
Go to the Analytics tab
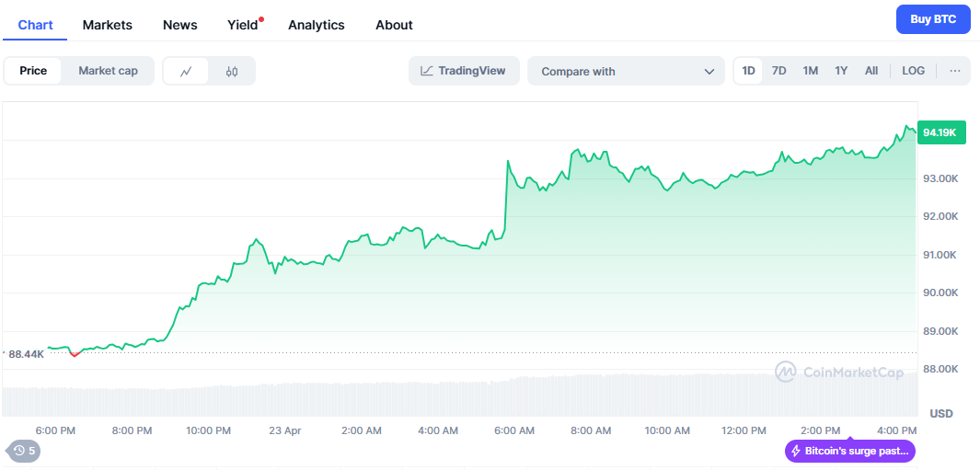coord(316,25)
